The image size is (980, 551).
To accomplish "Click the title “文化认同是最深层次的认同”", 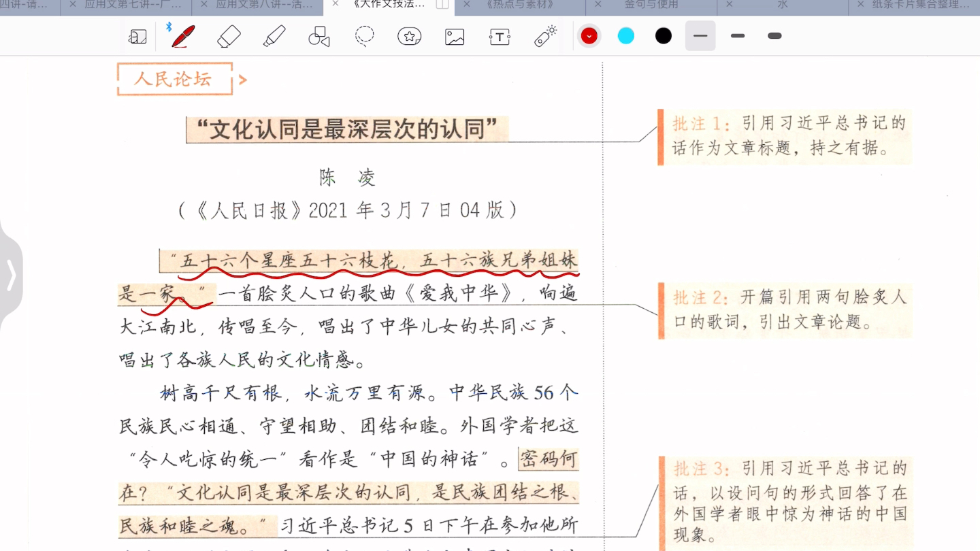I will coord(347,129).
